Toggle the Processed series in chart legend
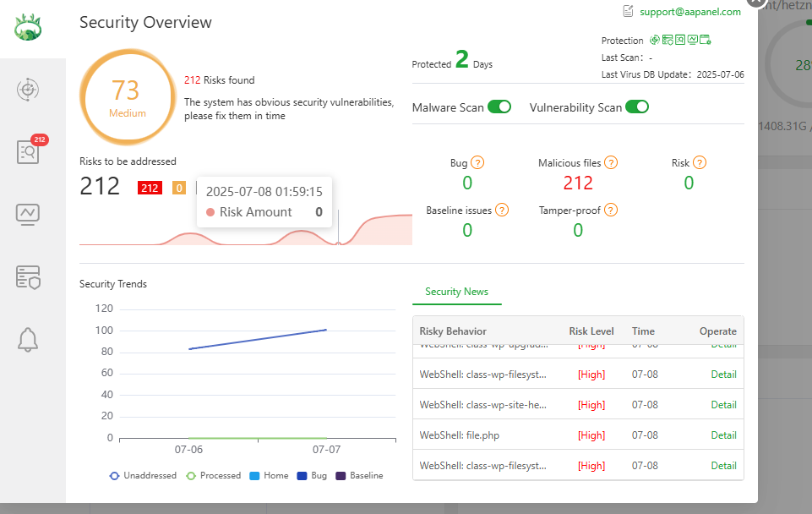The image size is (812, 514). coord(214,476)
